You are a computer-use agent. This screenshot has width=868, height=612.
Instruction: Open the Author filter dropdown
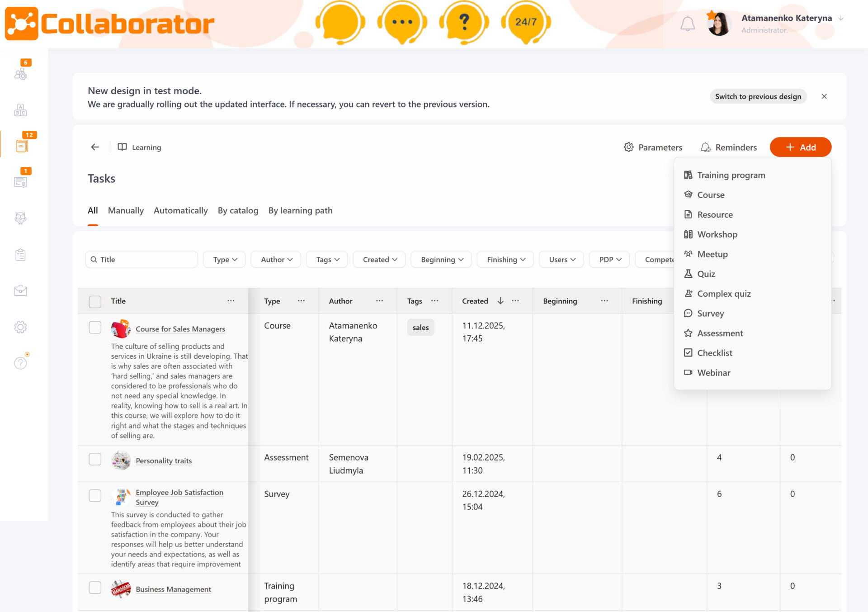tap(276, 260)
